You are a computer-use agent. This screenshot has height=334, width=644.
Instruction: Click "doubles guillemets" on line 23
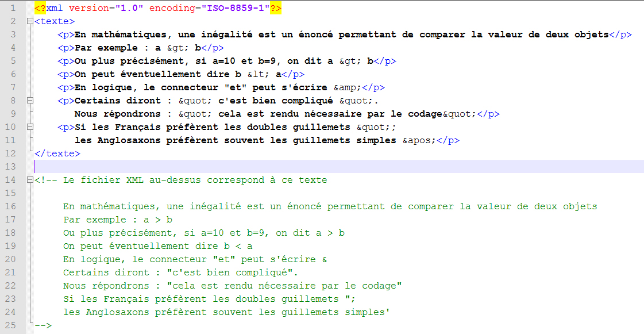[x=287, y=299]
